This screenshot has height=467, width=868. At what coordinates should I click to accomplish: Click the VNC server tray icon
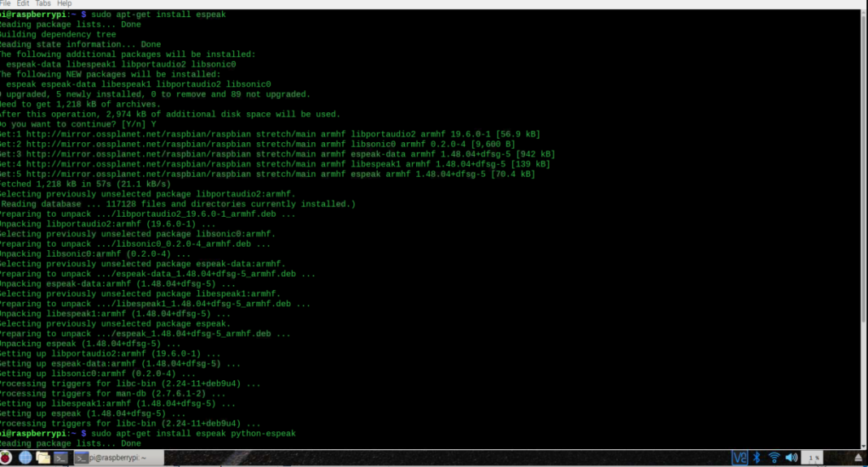coord(740,458)
